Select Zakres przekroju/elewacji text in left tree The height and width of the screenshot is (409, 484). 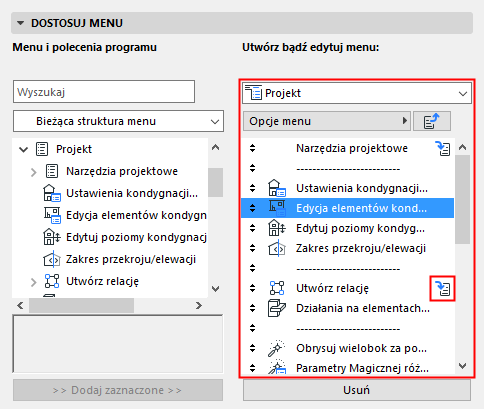point(131,259)
